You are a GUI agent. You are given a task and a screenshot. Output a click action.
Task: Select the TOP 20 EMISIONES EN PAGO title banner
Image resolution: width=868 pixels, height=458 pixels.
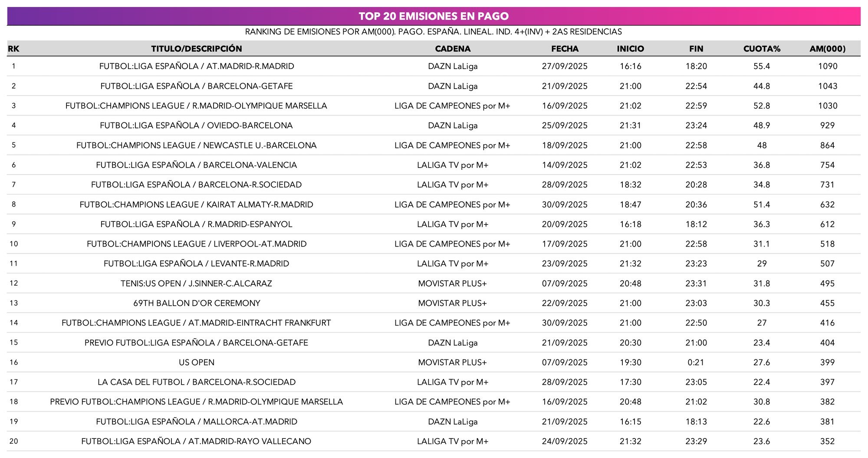coord(434,16)
